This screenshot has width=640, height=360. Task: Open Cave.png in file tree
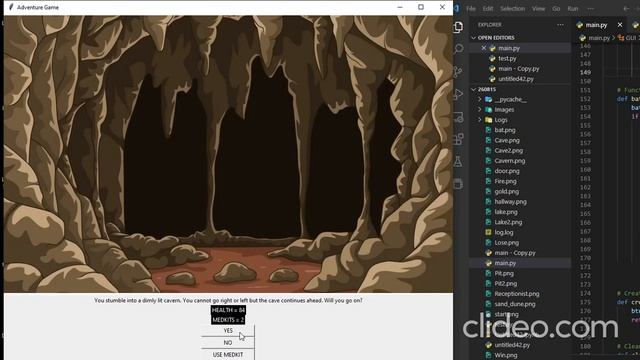point(507,140)
